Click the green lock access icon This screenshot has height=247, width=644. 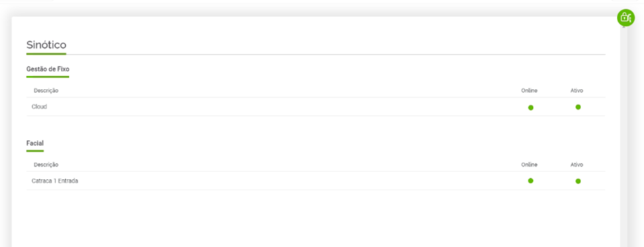click(625, 17)
